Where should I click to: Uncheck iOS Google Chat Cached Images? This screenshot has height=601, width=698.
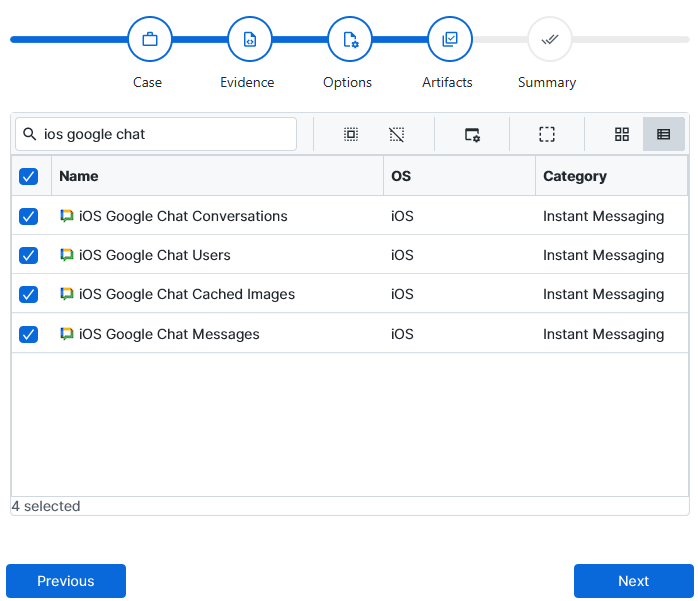click(28, 294)
